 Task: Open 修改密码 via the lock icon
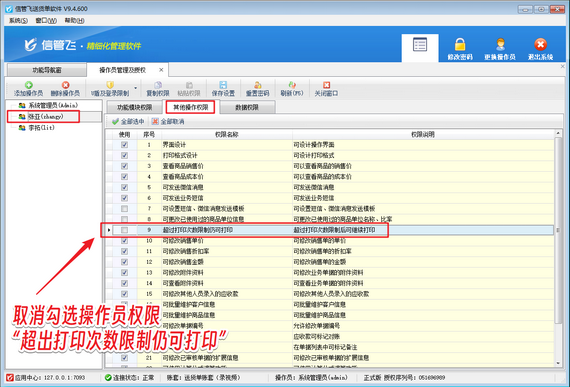pos(460,44)
